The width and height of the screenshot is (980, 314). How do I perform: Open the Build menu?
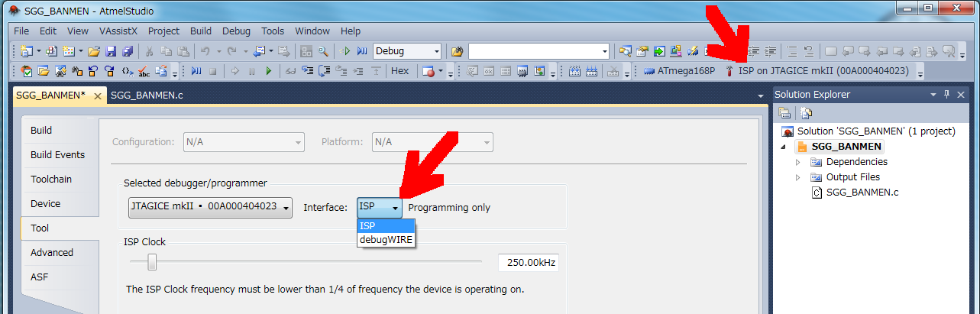point(201,31)
